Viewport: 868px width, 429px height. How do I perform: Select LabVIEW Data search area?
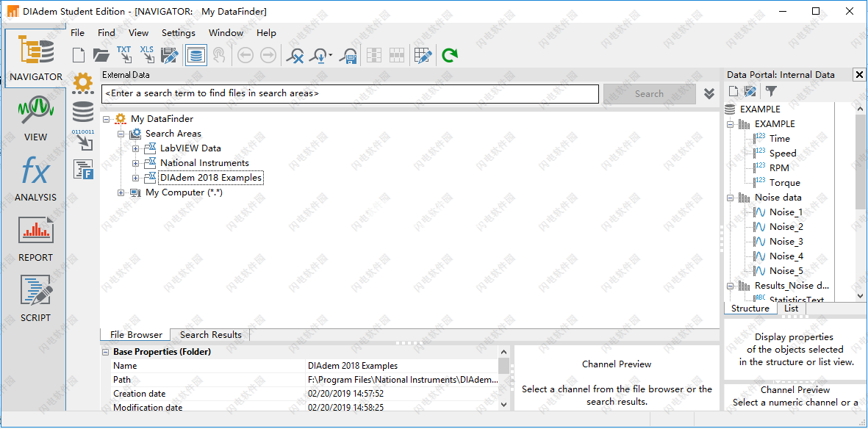coord(190,148)
